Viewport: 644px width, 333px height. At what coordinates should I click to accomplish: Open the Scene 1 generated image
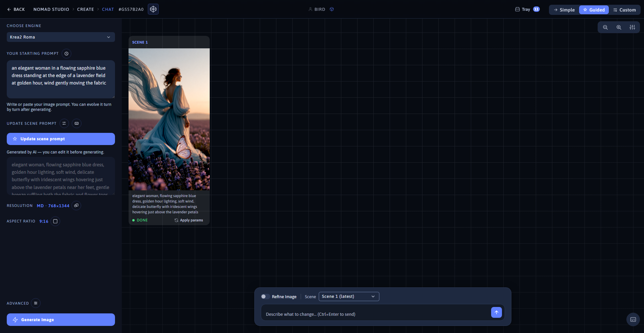point(169,119)
